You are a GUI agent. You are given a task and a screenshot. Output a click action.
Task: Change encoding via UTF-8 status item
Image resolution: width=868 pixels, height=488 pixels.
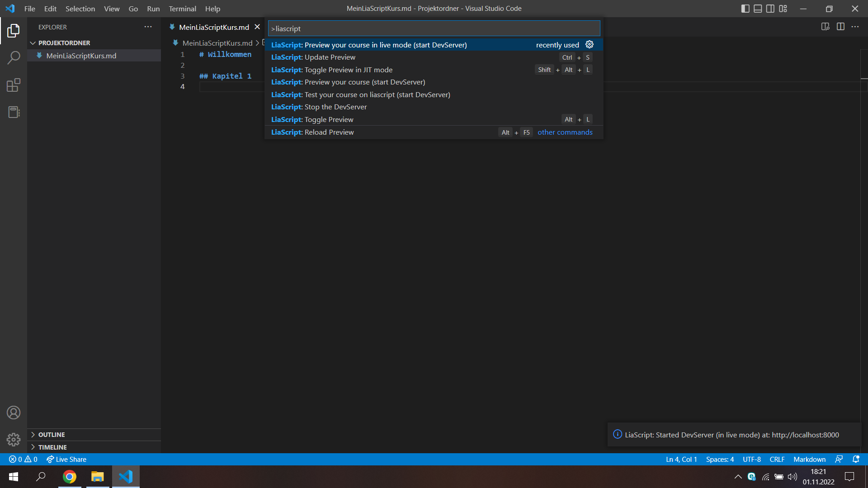(x=751, y=459)
